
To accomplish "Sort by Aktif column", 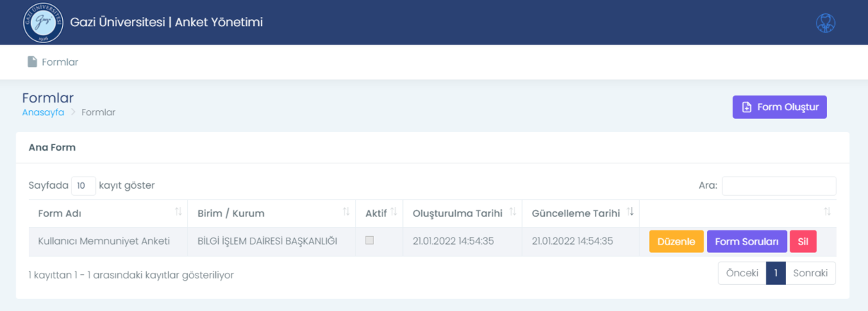I will pos(379,213).
